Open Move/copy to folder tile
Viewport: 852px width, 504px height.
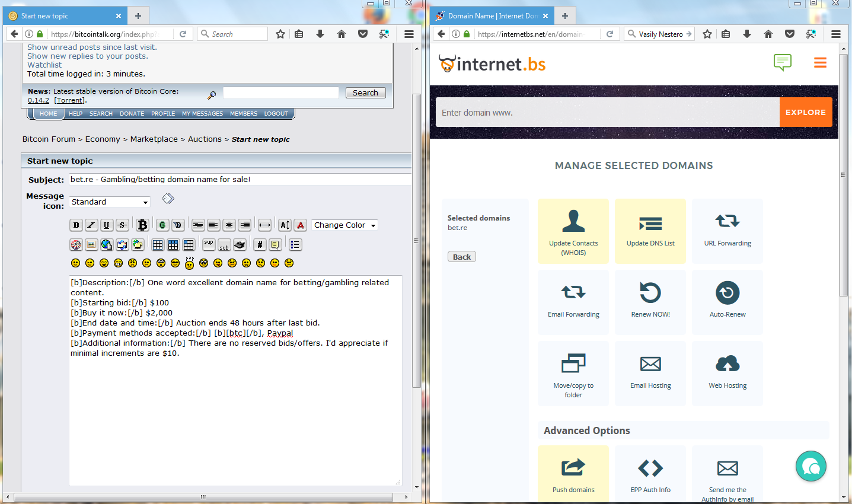tap(573, 374)
